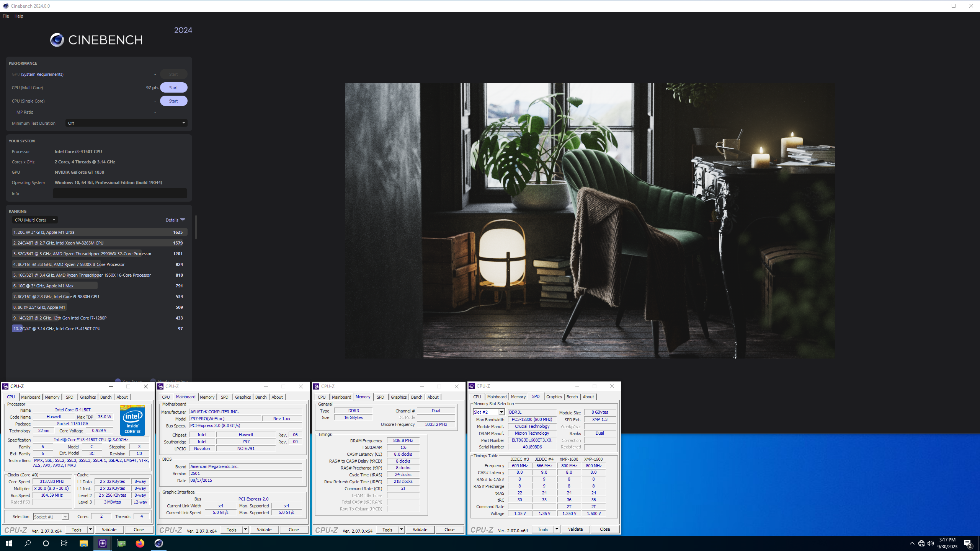Open Minimum Test Duration dropdown
The width and height of the screenshot is (980, 551).
(x=126, y=123)
